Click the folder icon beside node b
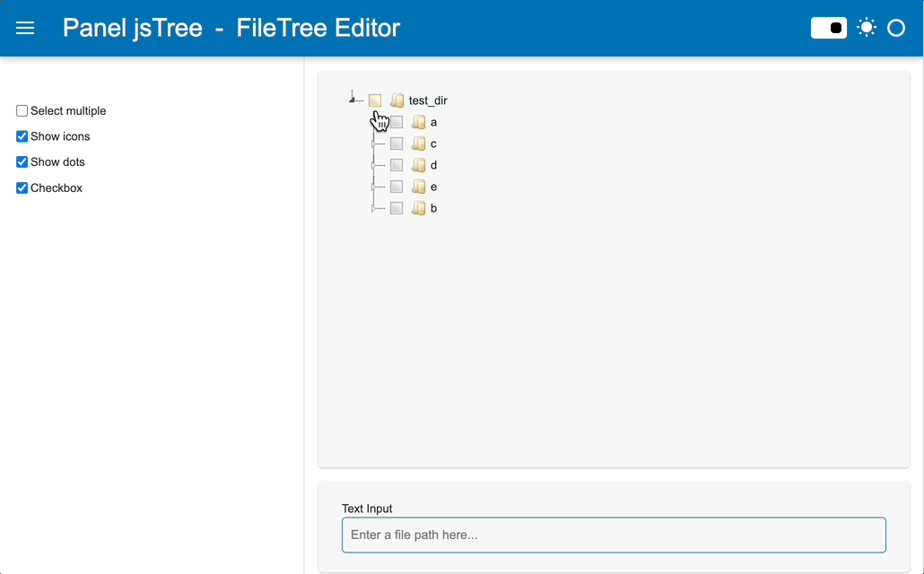The image size is (924, 574). coord(418,207)
